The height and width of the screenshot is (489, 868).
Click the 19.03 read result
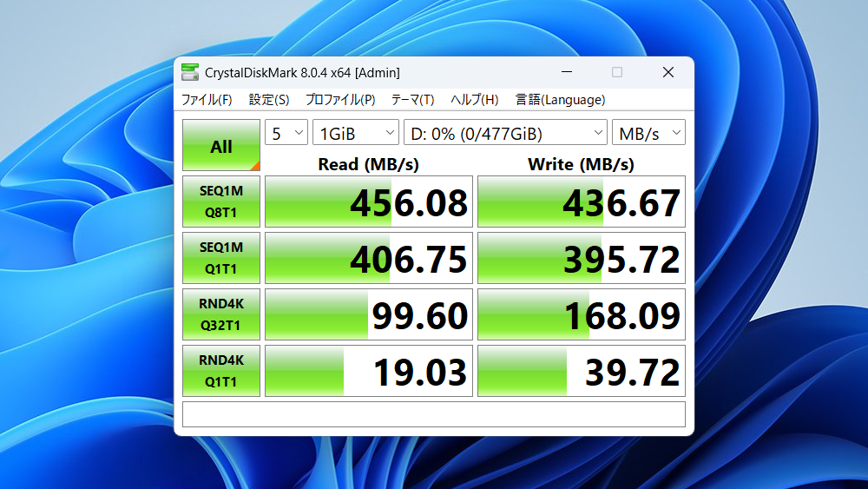(x=369, y=371)
